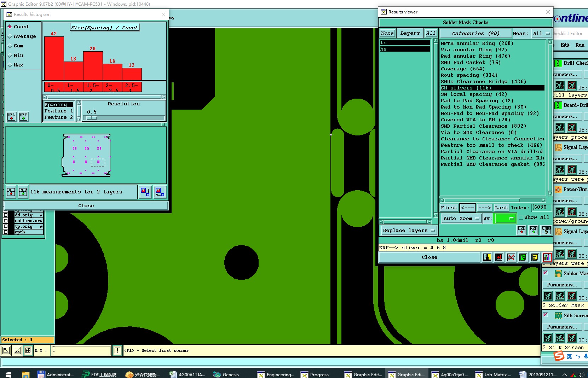Go to the previous result with <--- button

[467, 208]
